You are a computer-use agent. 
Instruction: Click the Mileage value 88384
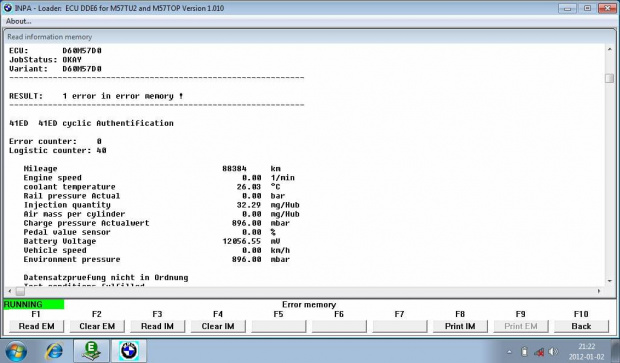(x=234, y=168)
